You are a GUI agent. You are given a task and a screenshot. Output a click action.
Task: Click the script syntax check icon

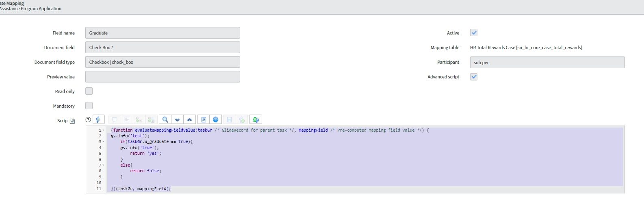tap(242, 119)
